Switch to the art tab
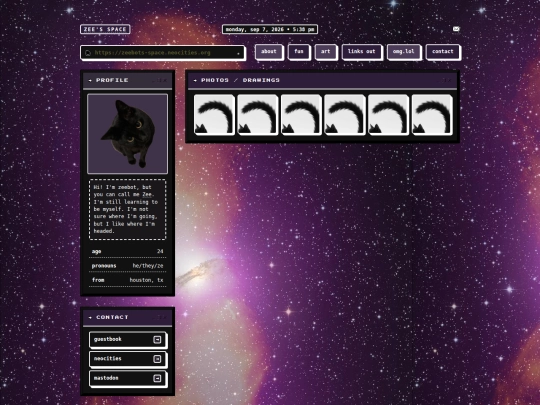The width and height of the screenshot is (540, 405). (326, 52)
